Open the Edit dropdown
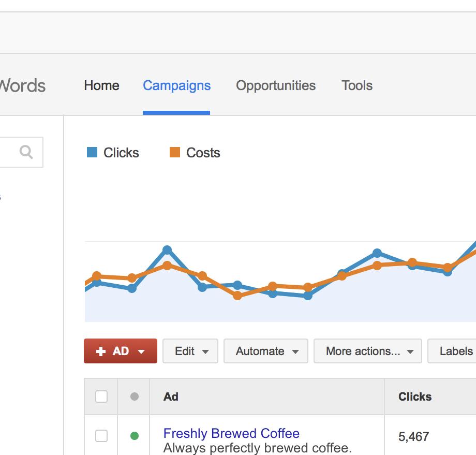Viewport: 476px width, 455px height. [x=190, y=351]
